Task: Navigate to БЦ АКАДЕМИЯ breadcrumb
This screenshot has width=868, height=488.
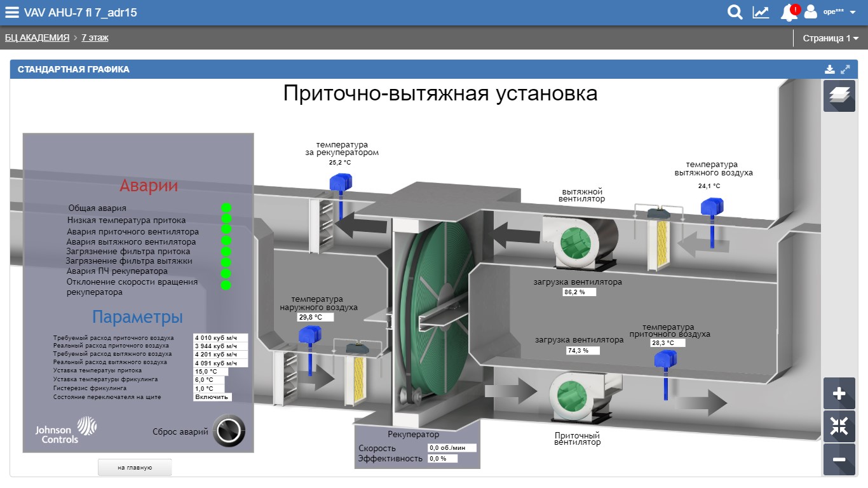Action: coord(37,38)
